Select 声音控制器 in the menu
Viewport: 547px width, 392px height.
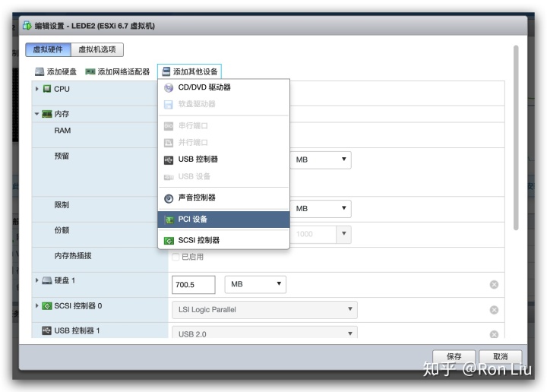coord(223,198)
